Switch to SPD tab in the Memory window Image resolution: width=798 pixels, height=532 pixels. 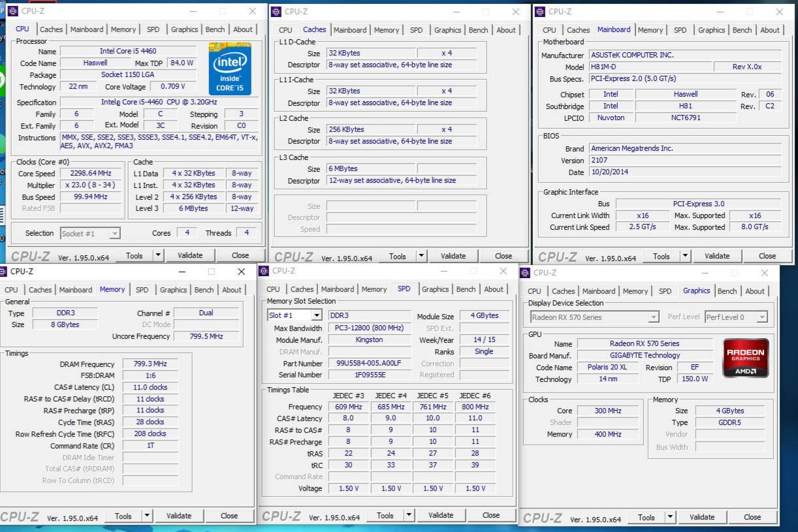click(142, 290)
